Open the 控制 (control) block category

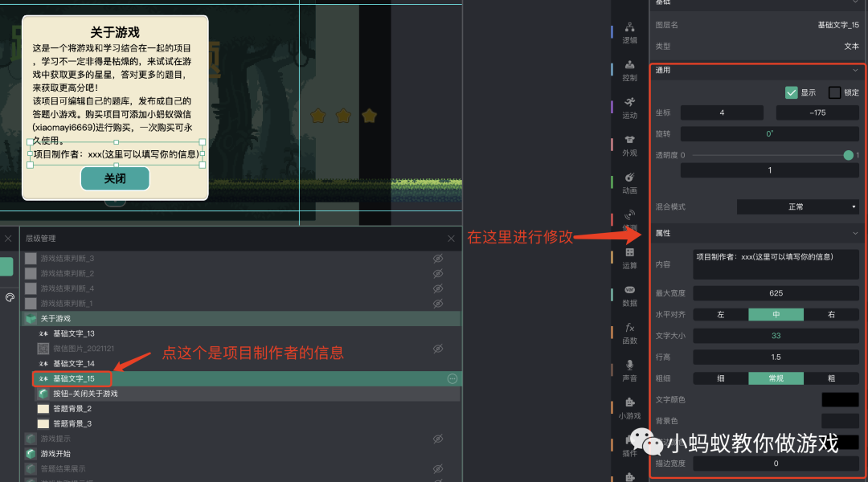tap(629, 71)
